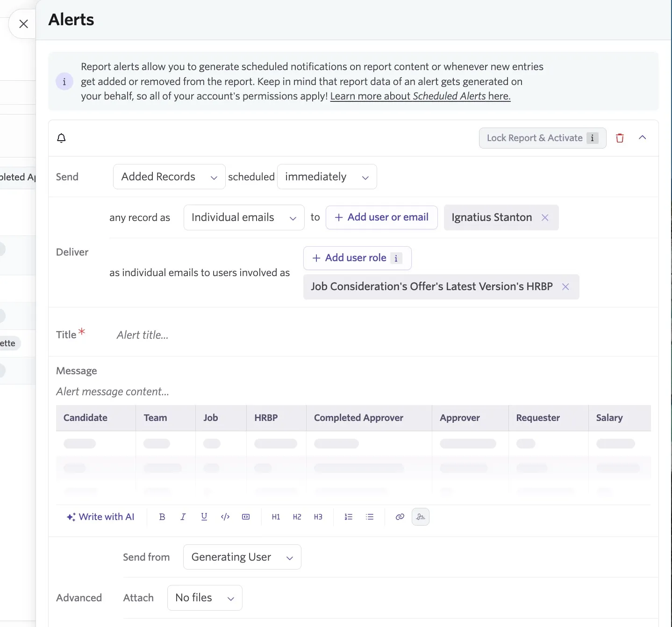The height and width of the screenshot is (627, 672).
Task: Close the Alerts panel with the X button
Action: tap(23, 24)
